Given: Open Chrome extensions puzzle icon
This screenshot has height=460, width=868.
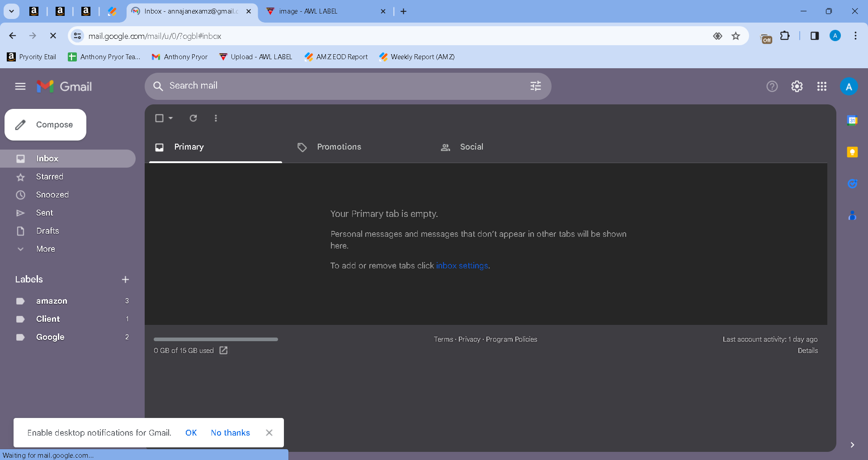Looking at the screenshot, I should (785, 36).
